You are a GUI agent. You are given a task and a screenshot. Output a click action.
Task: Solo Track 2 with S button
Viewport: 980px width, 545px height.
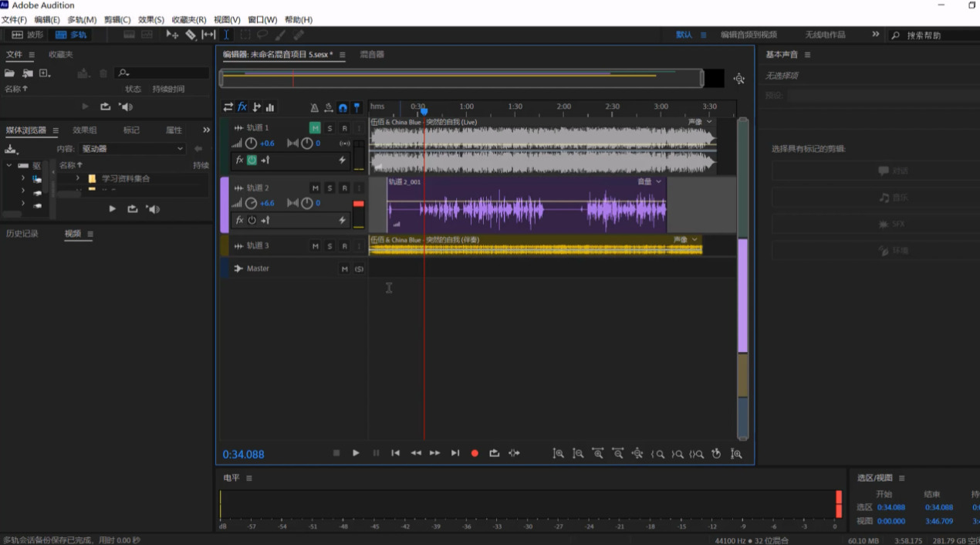pyautogui.click(x=329, y=188)
